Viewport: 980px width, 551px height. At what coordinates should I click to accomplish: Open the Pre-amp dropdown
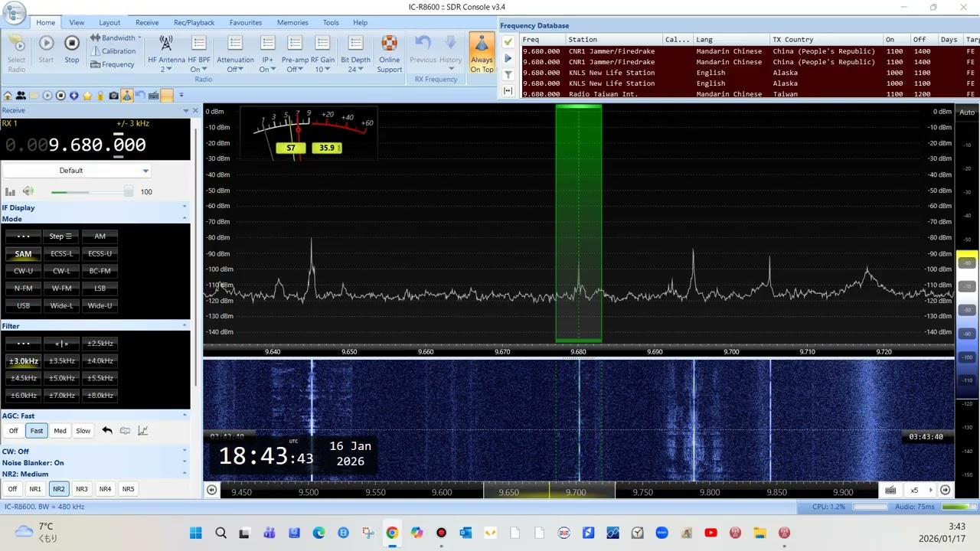[295, 54]
